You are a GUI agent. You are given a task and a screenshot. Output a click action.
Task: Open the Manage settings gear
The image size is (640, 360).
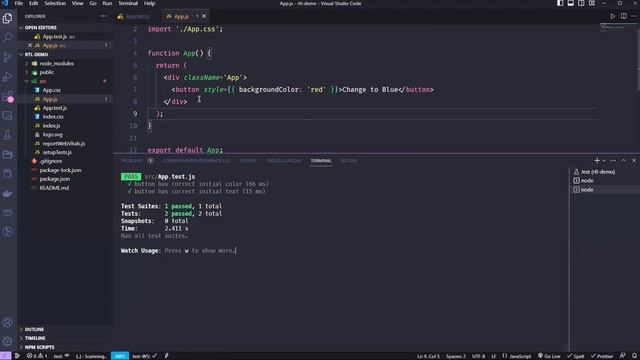[x=7, y=341]
